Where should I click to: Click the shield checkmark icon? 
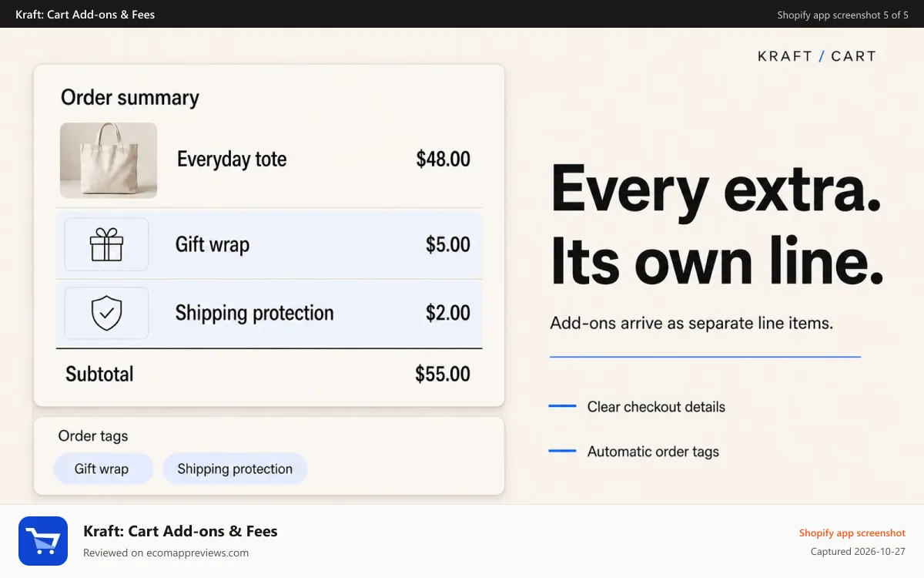(106, 313)
